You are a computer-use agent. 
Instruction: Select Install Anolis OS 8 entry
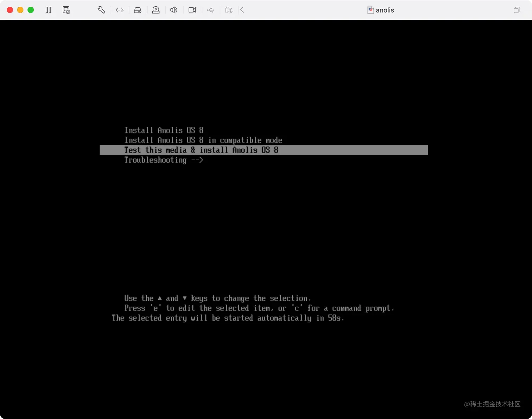(x=164, y=130)
